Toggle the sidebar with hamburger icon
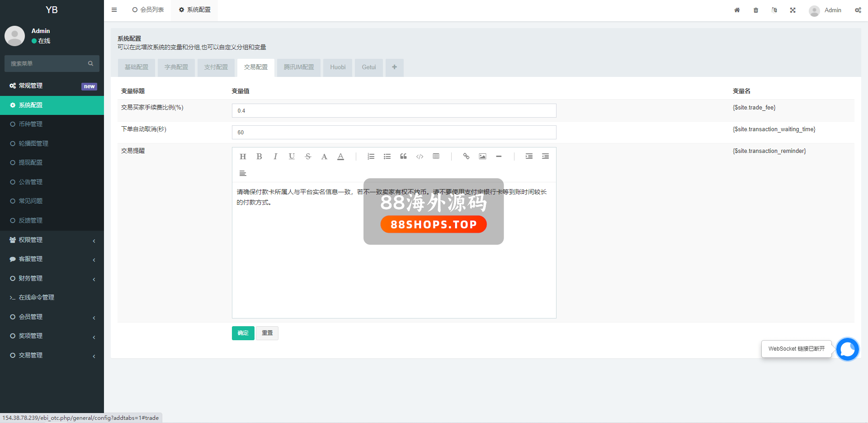This screenshot has height=423, width=868. point(114,10)
